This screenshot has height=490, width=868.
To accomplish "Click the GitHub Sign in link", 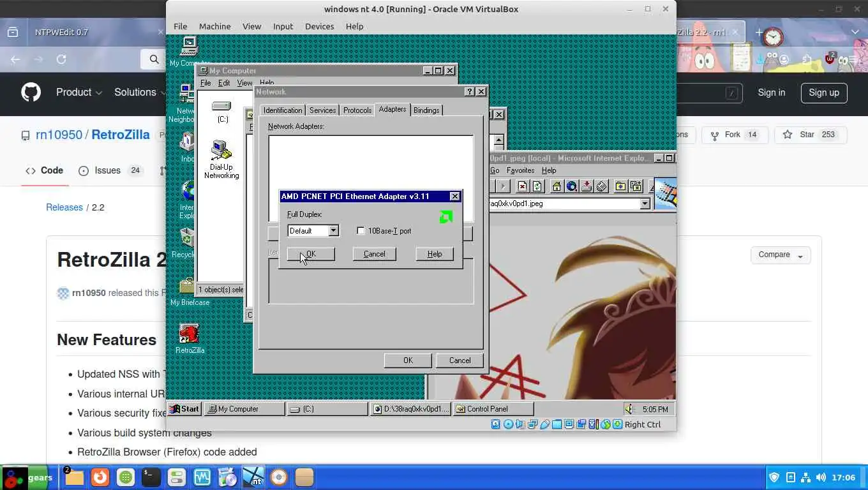I will (x=772, y=93).
